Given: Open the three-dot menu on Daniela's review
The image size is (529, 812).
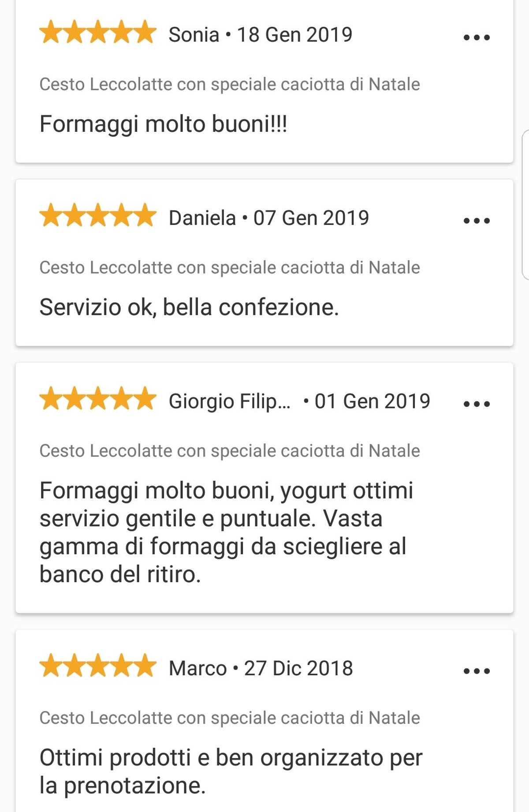Looking at the screenshot, I should pos(477,221).
